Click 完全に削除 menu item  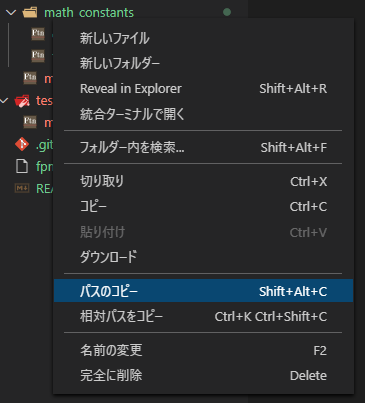click(x=203, y=376)
